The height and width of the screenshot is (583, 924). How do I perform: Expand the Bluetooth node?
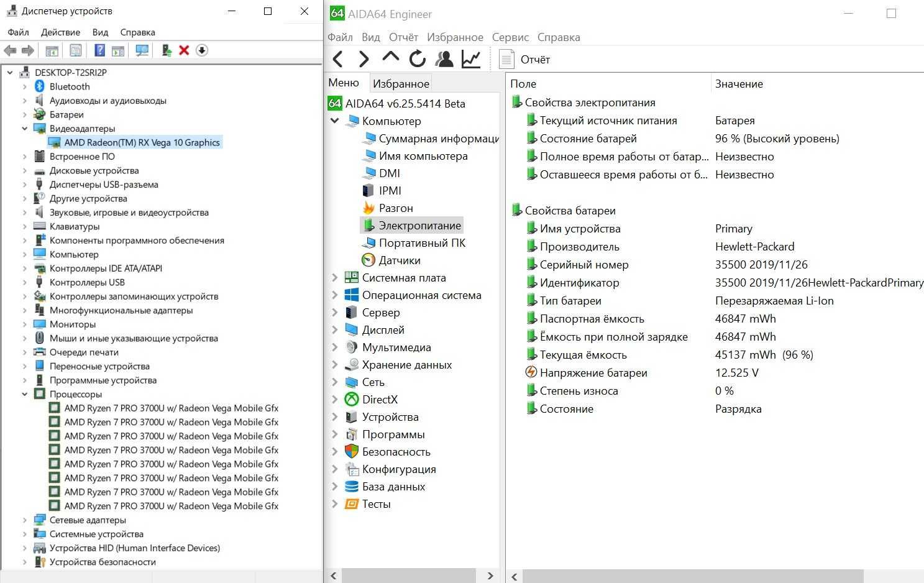point(25,86)
